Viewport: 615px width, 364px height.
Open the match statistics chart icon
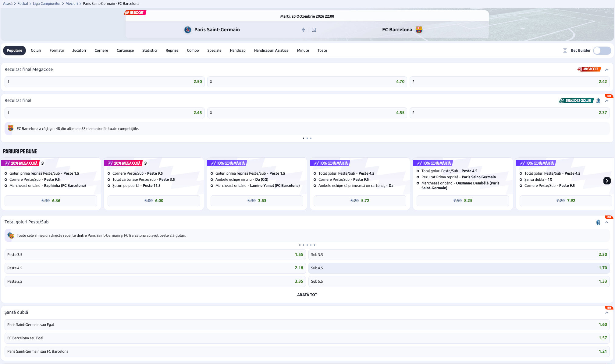pyautogui.click(x=314, y=30)
